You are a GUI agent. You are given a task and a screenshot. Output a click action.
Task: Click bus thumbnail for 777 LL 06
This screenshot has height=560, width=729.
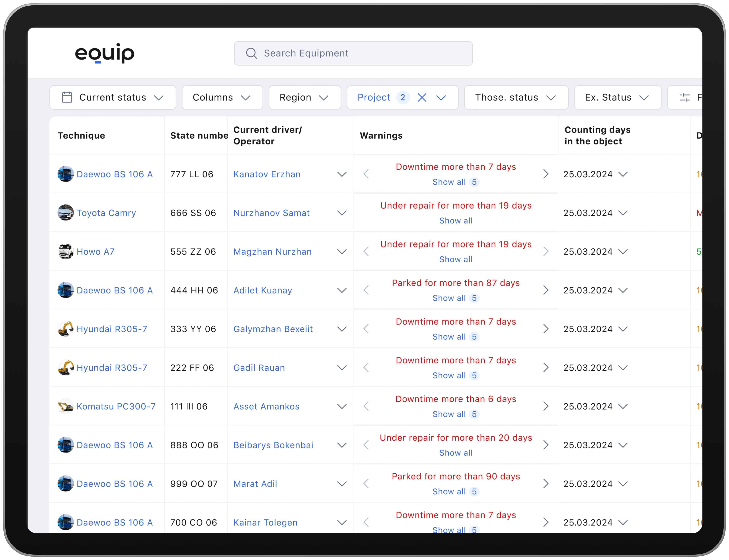click(x=65, y=174)
